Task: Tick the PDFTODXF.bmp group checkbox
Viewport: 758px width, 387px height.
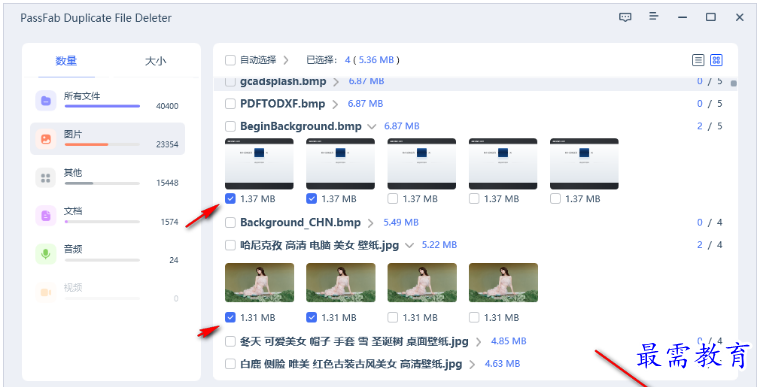Action: tap(231, 103)
